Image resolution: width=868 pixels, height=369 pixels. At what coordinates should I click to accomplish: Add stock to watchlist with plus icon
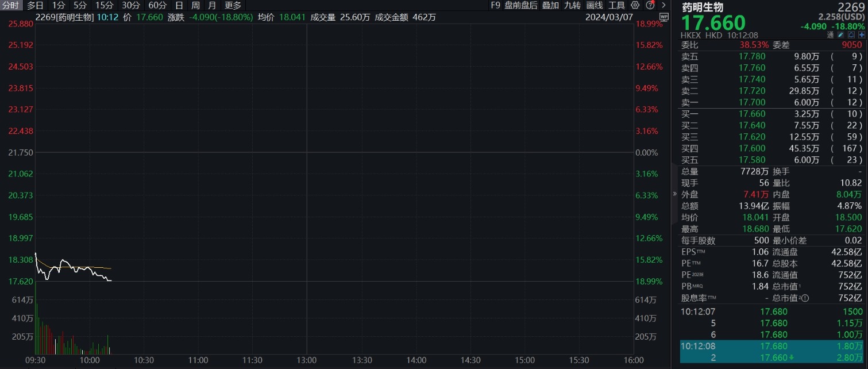(862, 35)
